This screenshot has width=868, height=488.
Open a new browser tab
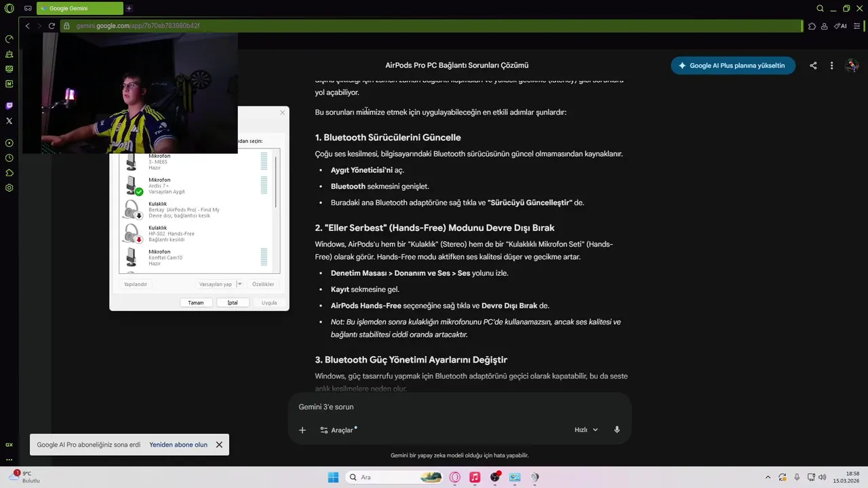pyautogui.click(x=129, y=8)
